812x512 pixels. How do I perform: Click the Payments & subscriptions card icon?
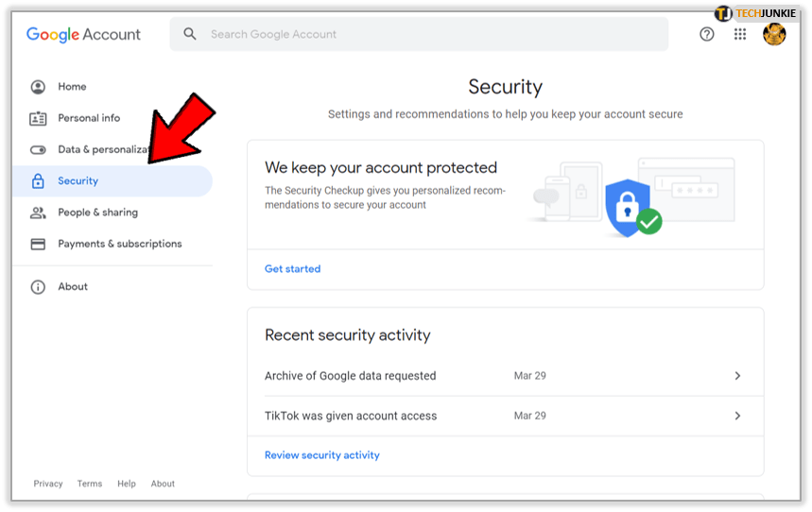pos(38,244)
